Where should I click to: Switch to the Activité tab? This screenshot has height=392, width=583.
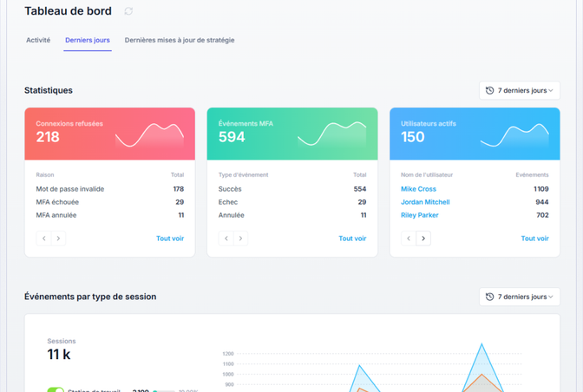38,40
